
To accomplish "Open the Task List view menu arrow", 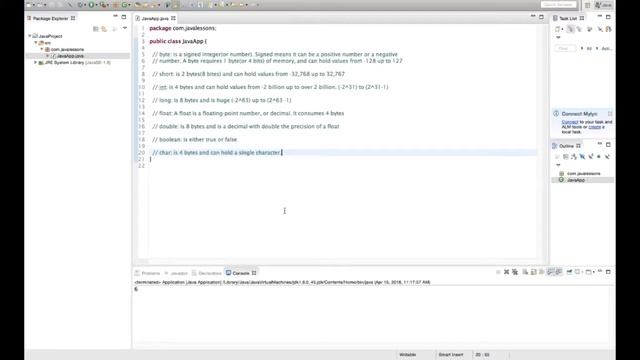I will point(558,38).
